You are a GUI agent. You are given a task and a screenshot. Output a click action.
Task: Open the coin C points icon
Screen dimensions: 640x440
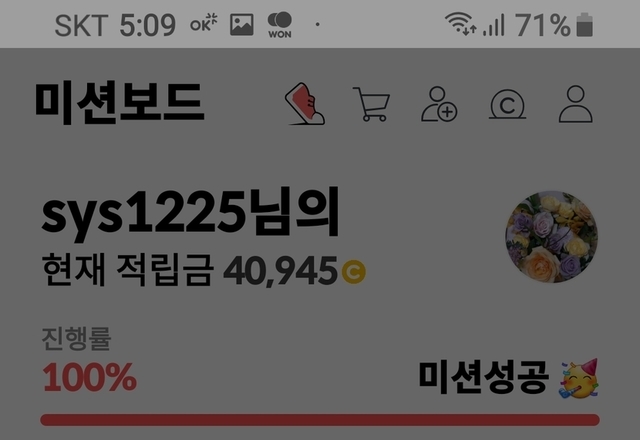point(507,105)
